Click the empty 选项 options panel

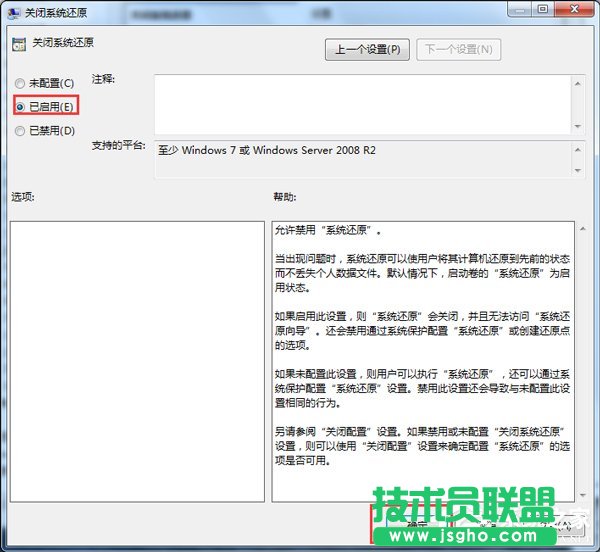(x=137, y=361)
